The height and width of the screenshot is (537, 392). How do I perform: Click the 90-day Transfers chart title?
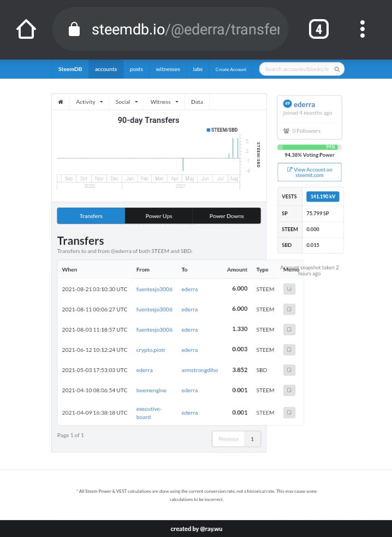click(149, 120)
